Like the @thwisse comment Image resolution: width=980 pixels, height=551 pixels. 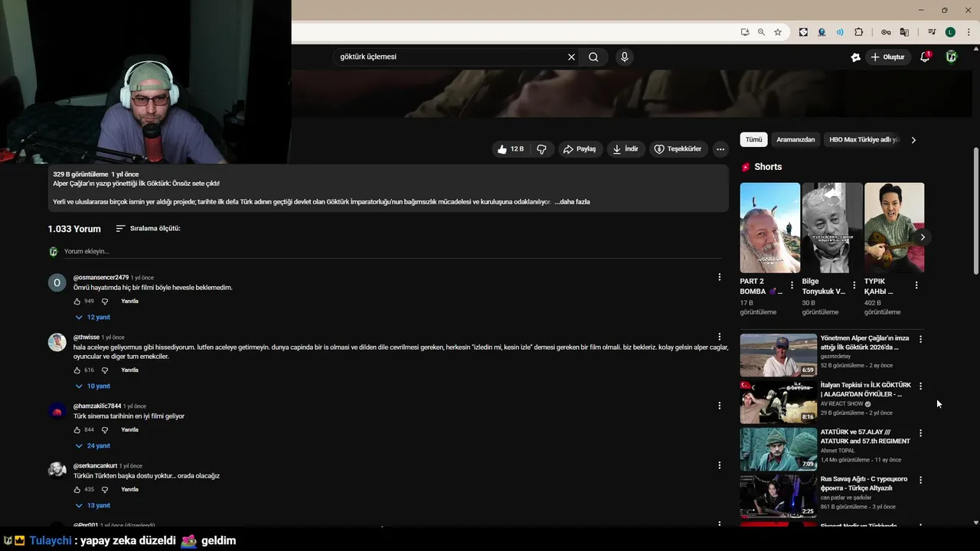point(77,370)
